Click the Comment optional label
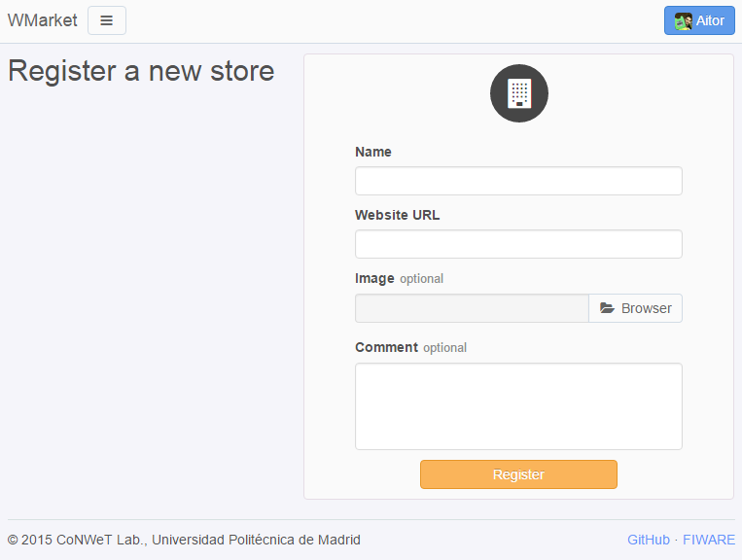This screenshot has width=742, height=560. tap(410, 348)
